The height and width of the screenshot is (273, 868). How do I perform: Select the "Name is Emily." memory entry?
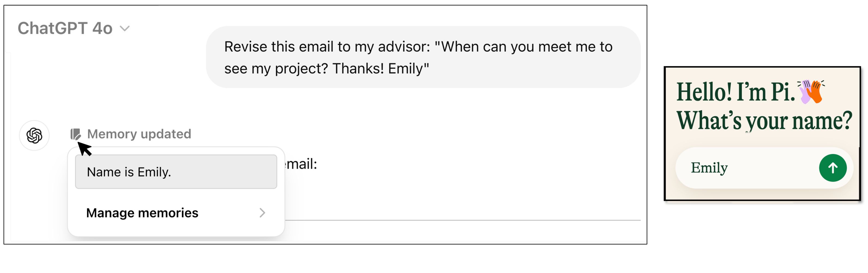coord(176,172)
